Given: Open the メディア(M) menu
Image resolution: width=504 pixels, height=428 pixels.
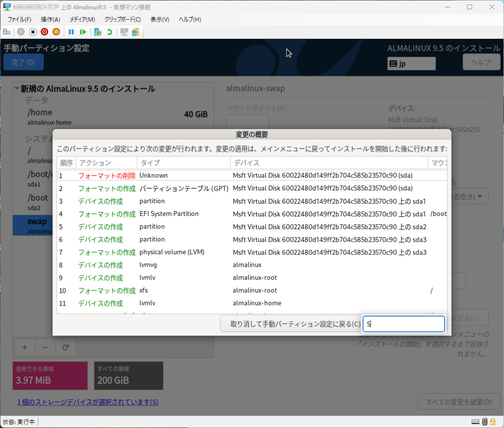Looking at the screenshot, I should [x=82, y=20].
